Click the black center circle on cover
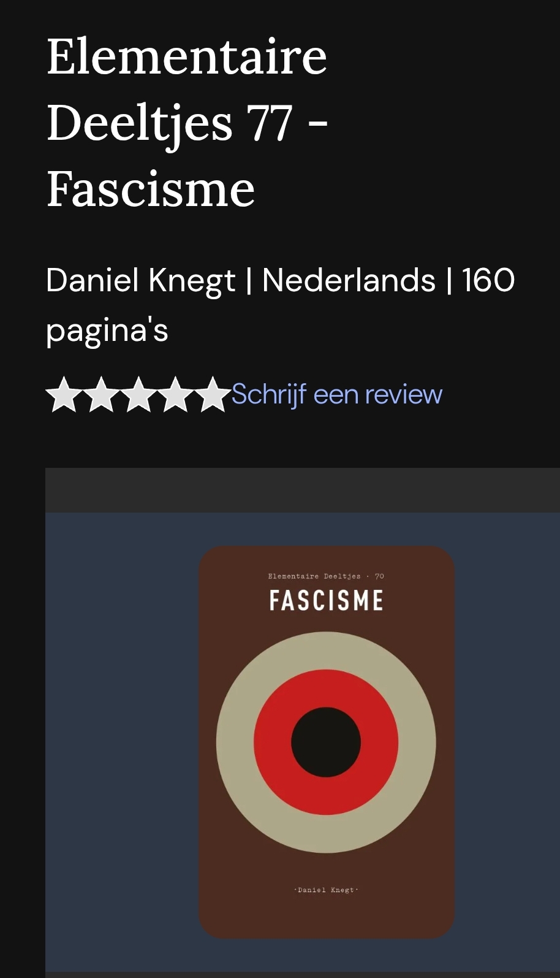Viewport: 560px width, 978px height. [326, 742]
